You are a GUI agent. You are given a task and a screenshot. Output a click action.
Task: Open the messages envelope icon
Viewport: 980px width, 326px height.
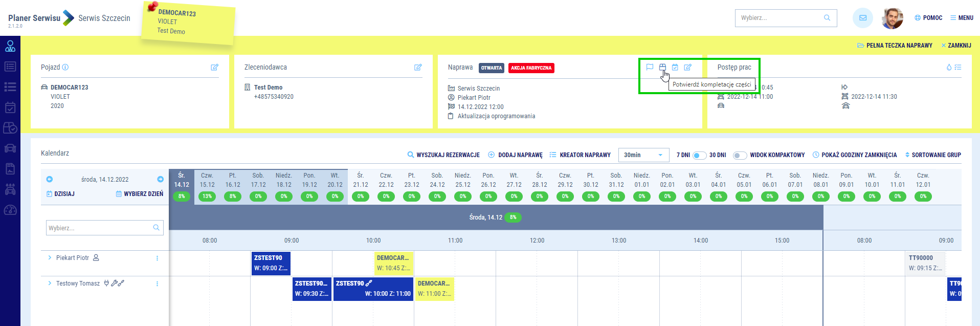862,18
